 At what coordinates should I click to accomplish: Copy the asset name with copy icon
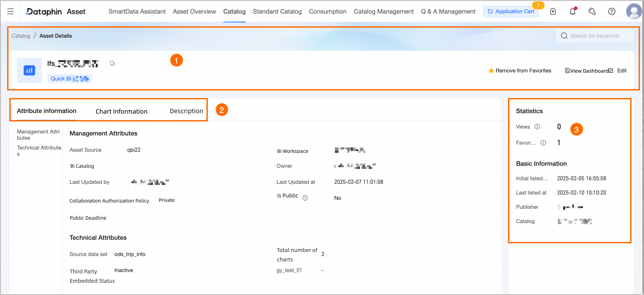point(112,64)
